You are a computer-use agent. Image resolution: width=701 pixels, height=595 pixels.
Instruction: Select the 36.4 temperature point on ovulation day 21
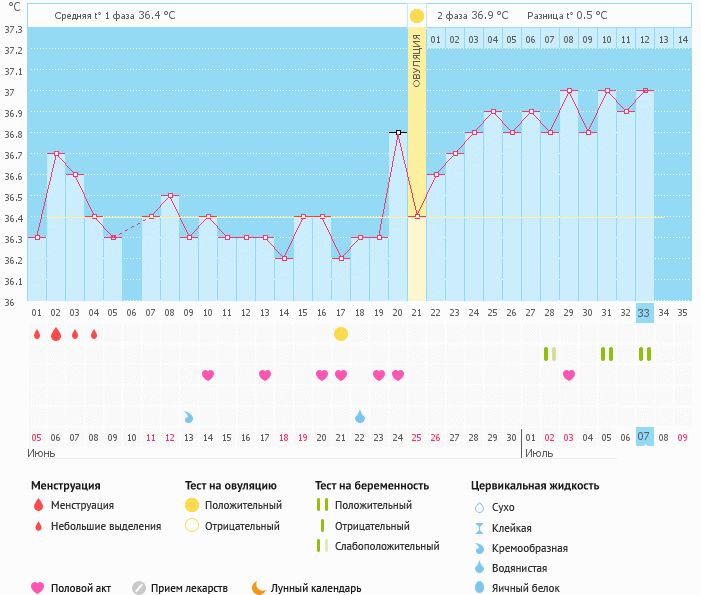click(417, 216)
